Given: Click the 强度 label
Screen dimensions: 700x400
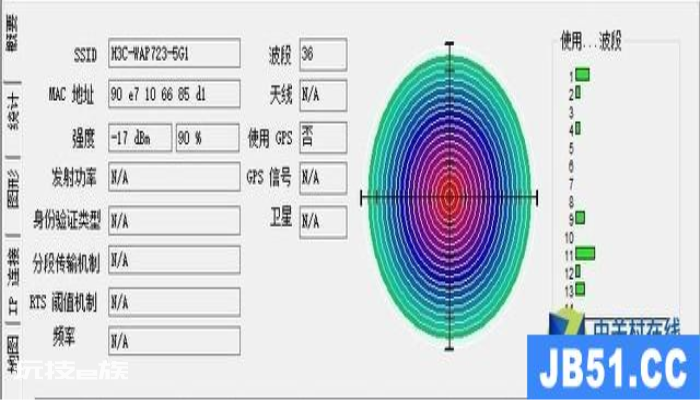Looking at the screenshot, I should [83, 138].
